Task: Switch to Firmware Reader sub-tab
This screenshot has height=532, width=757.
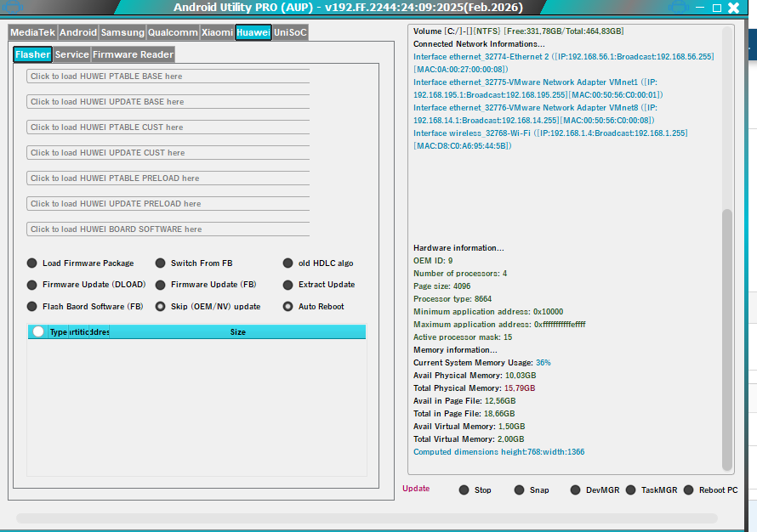Action: coord(133,54)
